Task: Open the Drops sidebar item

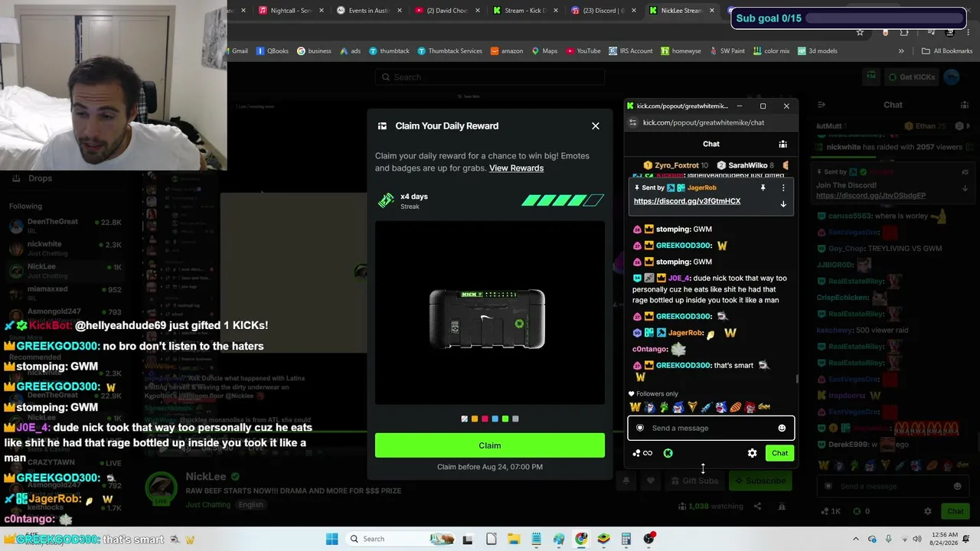Action: (x=31, y=178)
